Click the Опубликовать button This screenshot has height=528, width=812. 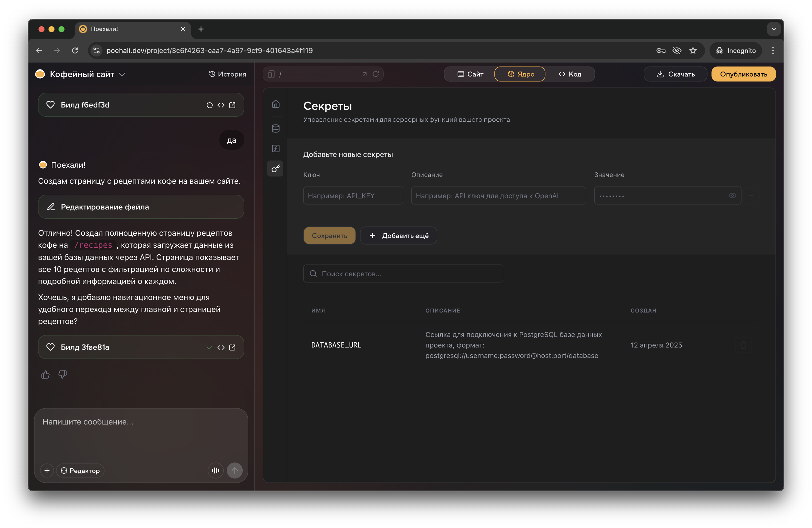tap(743, 74)
